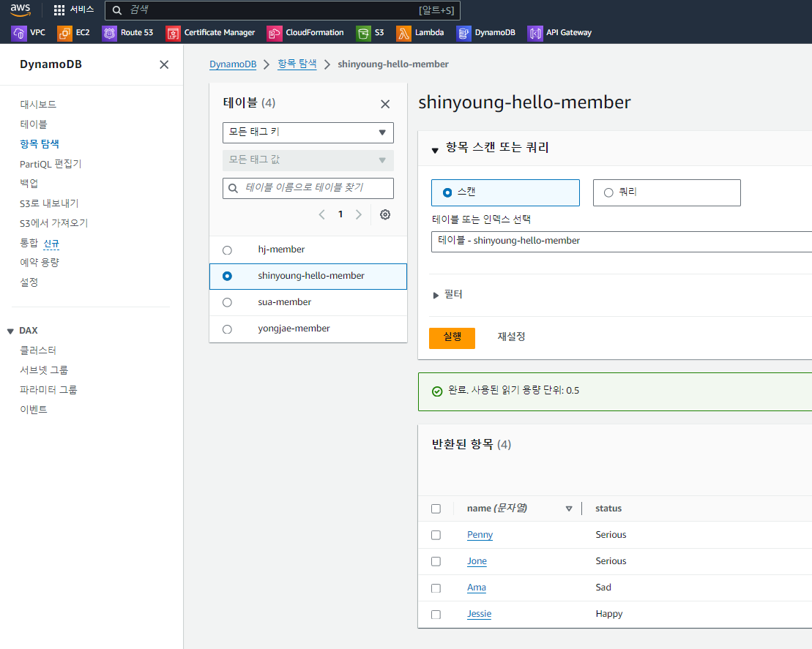Viewport: 812px width, 649px height.
Task: Open the Ama item link
Action: [x=477, y=588]
